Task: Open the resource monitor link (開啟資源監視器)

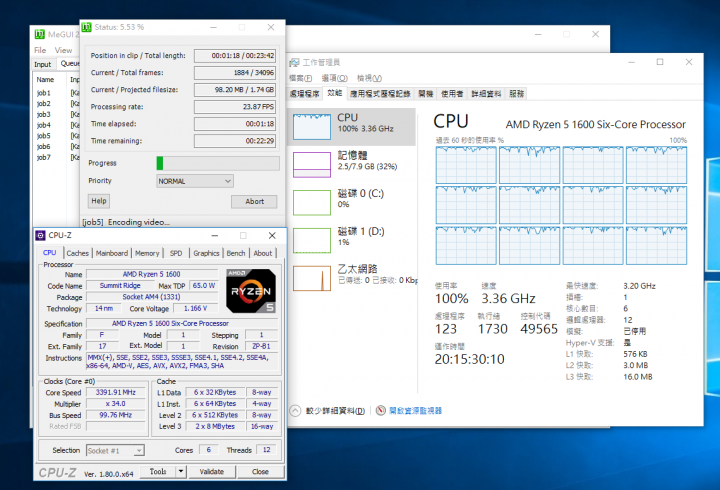Action: coord(415,411)
